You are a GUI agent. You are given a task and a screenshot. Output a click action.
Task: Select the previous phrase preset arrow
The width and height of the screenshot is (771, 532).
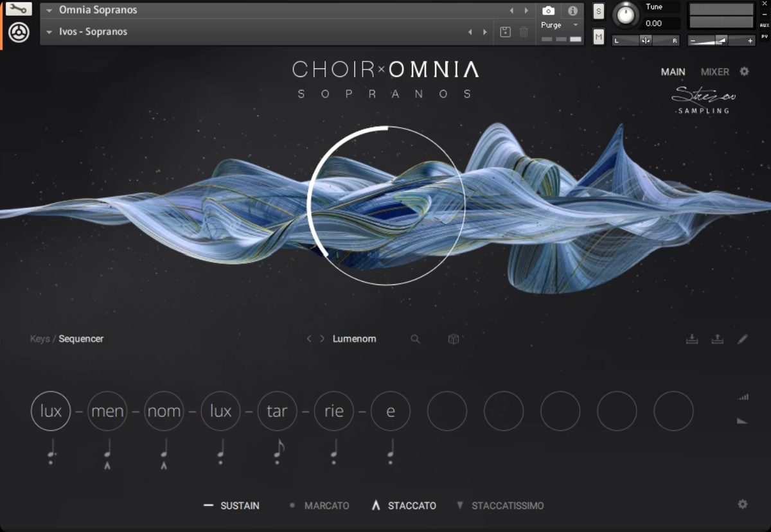[x=309, y=339]
